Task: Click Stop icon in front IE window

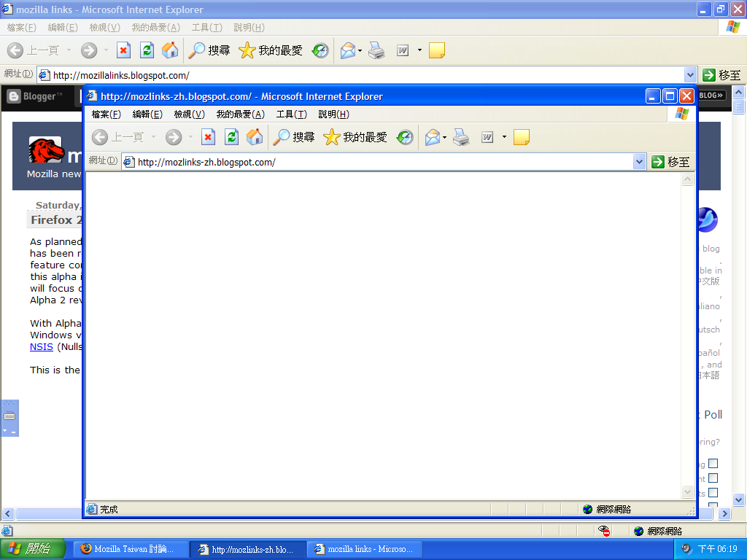Action: point(208,138)
